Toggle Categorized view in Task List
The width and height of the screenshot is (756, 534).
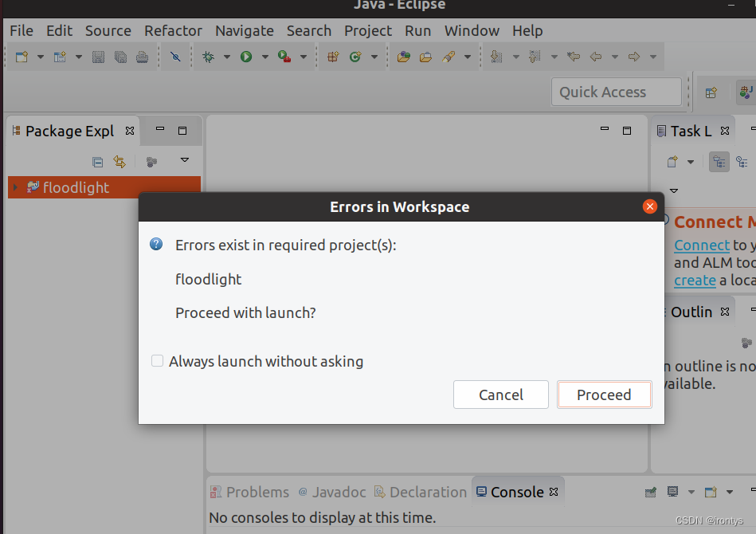click(719, 162)
